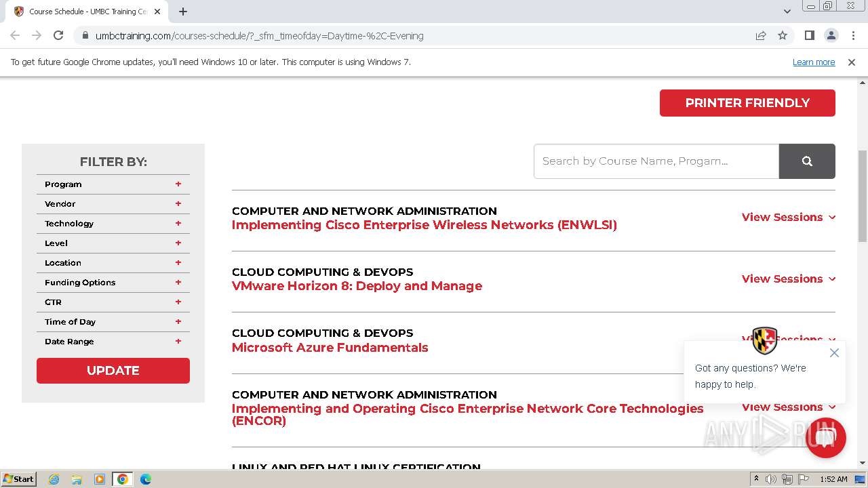868x488 pixels.
Task: Click the browser forward arrow
Action: (37, 35)
